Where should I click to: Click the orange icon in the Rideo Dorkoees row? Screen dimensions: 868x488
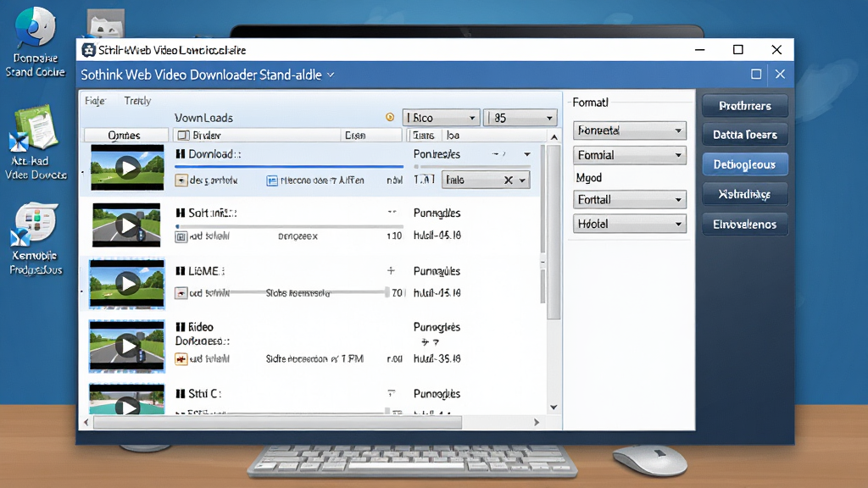pyautogui.click(x=181, y=359)
